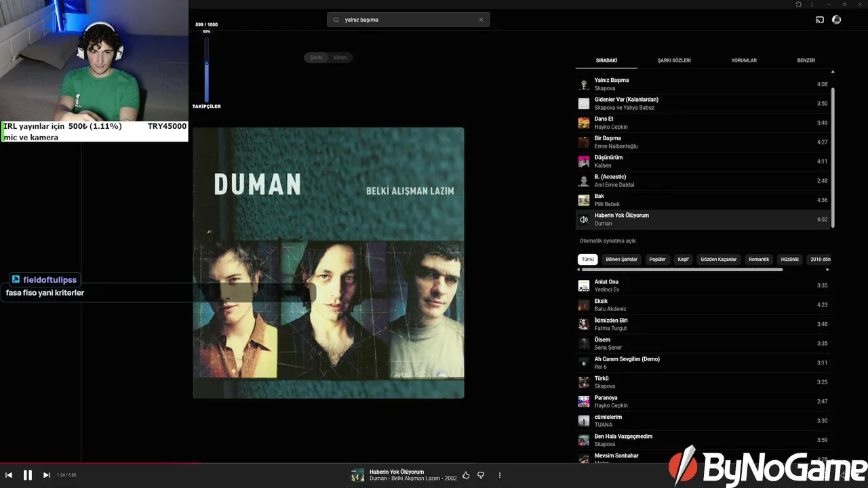868x488 pixels.
Task: Select the Gözden Kaçanlar filter chip
Action: point(719,260)
